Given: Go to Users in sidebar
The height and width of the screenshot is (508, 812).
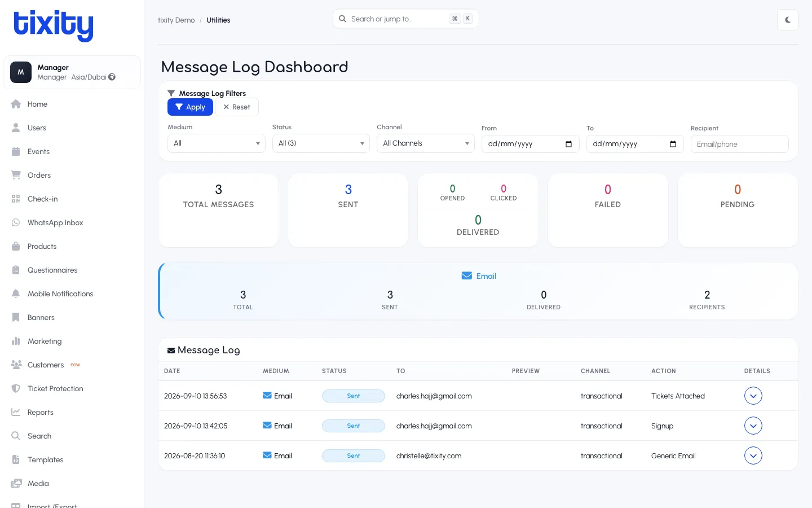Looking at the screenshot, I should [37, 128].
